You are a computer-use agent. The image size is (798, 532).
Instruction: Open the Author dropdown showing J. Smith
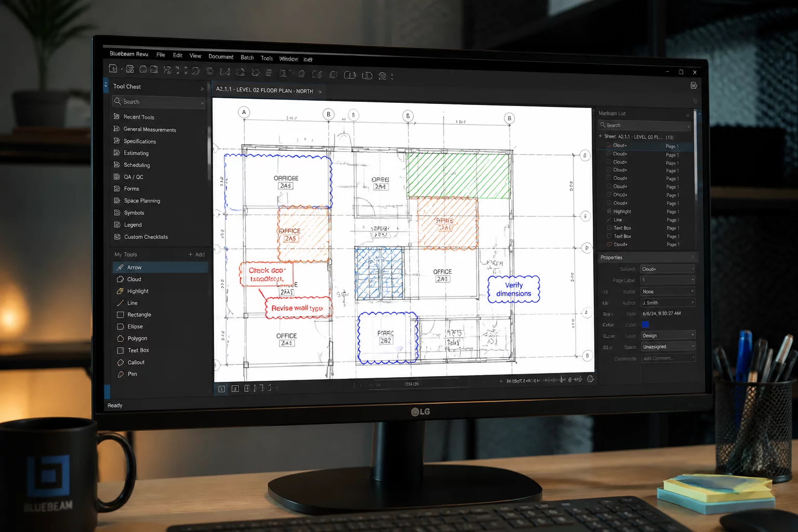668,302
